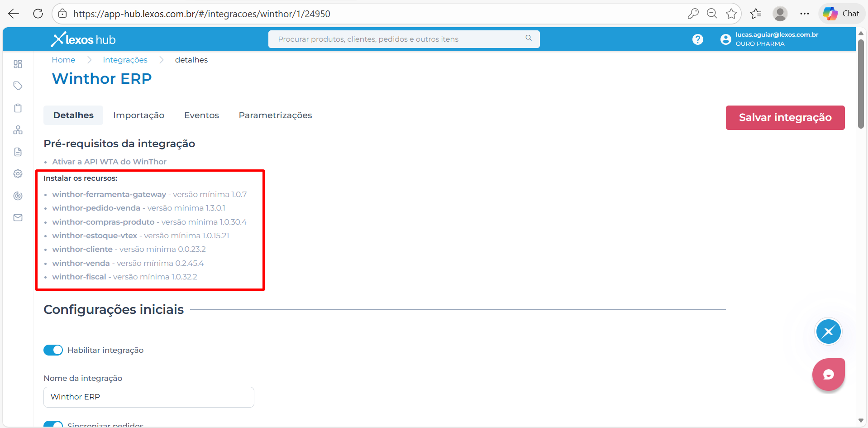Click the zoom magnifier icon in address bar

pyautogui.click(x=712, y=14)
